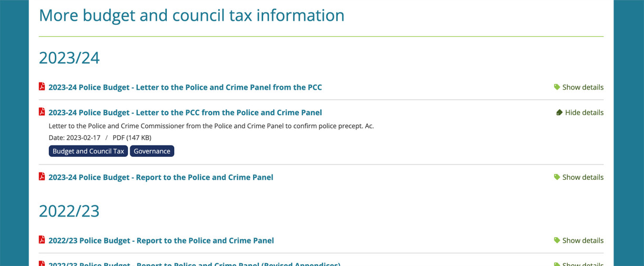Screen dimensions: 644x266
Task: Click PDF icon beside Letter to the PCC
Action: tap(42, 112)
